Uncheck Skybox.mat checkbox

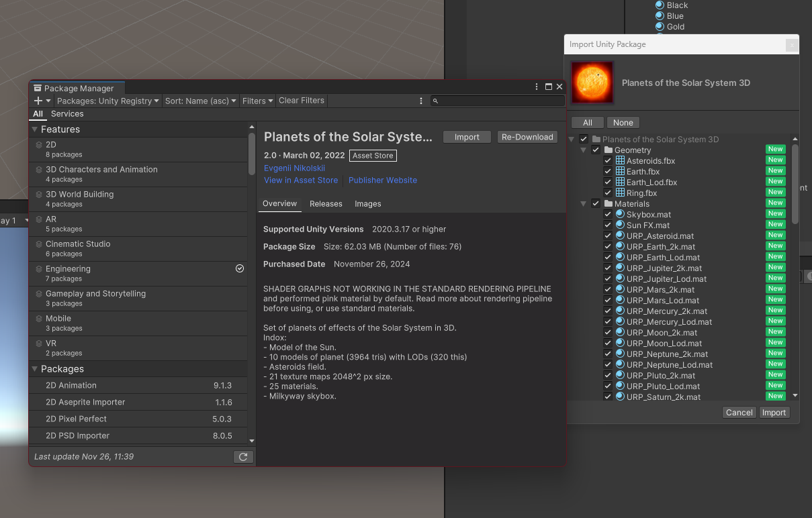click(608, 214)
